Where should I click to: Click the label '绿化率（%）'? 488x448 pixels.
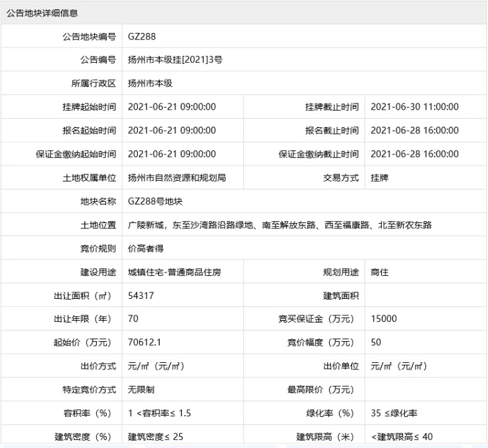pos(331,414)
